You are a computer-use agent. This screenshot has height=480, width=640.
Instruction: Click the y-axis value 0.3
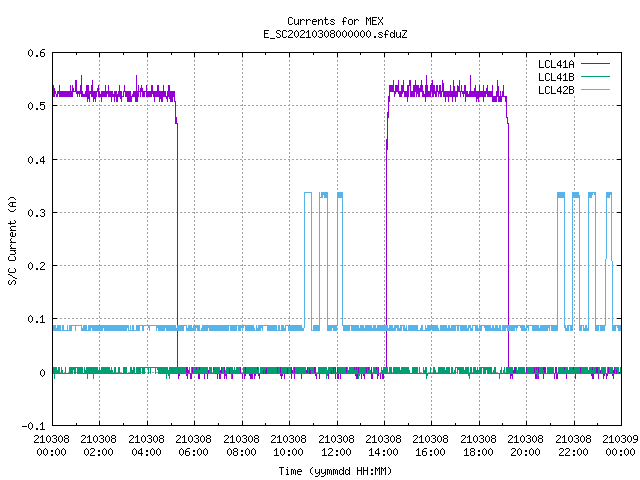click(36, 213)
